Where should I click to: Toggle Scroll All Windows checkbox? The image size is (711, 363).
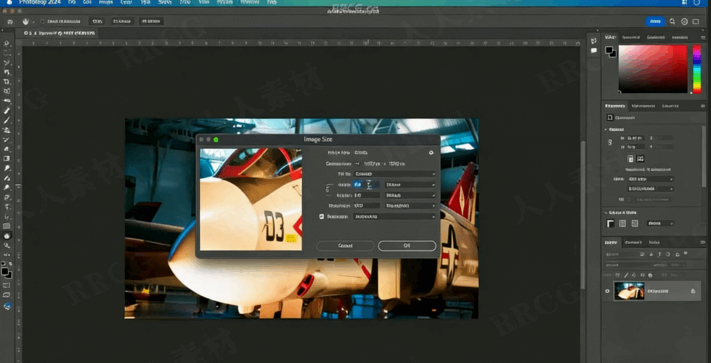(x=43, y=21)
